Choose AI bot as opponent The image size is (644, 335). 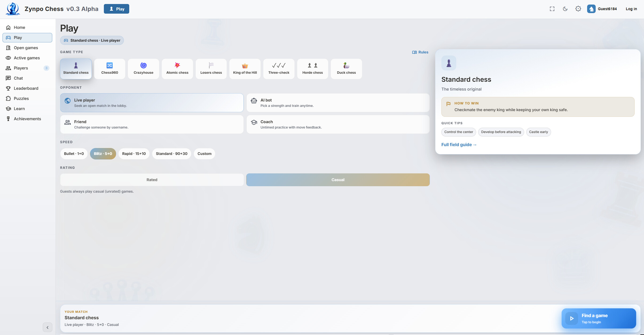pos(338,103)
